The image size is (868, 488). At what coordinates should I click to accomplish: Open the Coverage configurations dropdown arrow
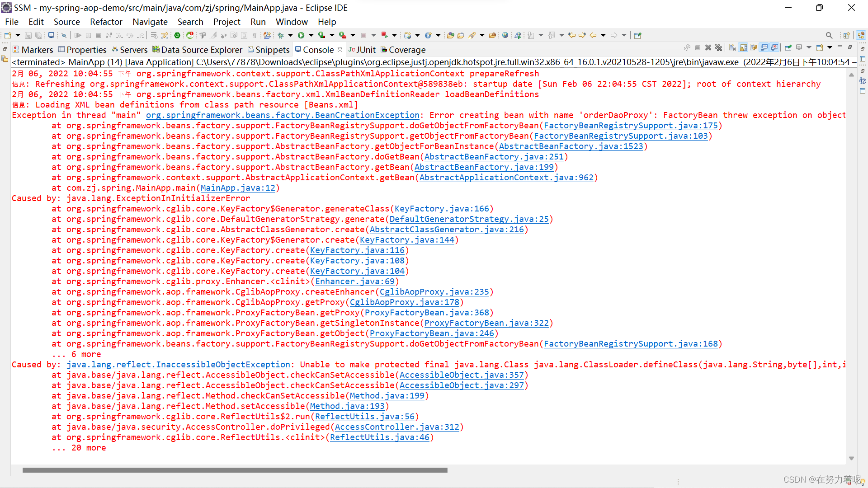tap(332, 35)
